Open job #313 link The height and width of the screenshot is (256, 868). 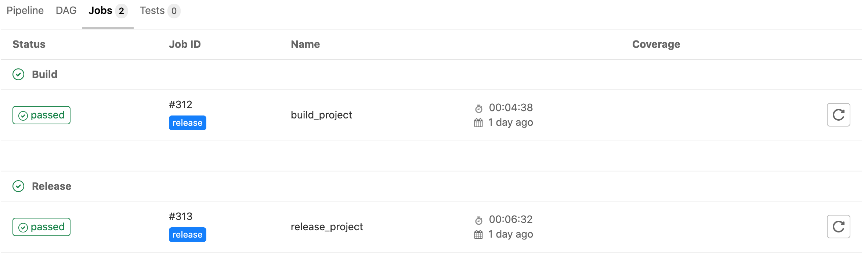(180, 216)
